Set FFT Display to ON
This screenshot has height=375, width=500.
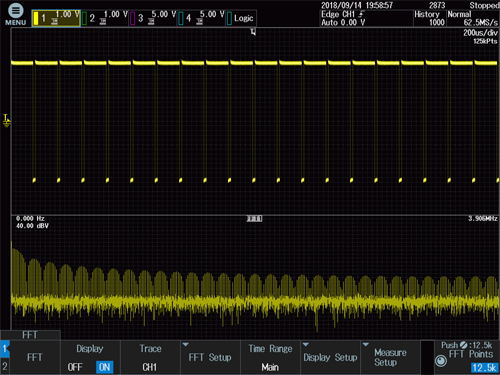(x=104, y=367)
